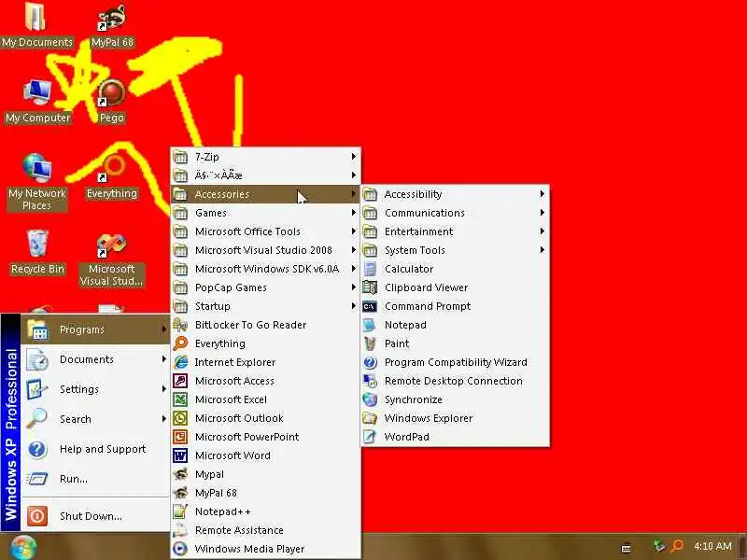747x560 pixels.
Task: Open the Settings start menu item
Action: 96,389
